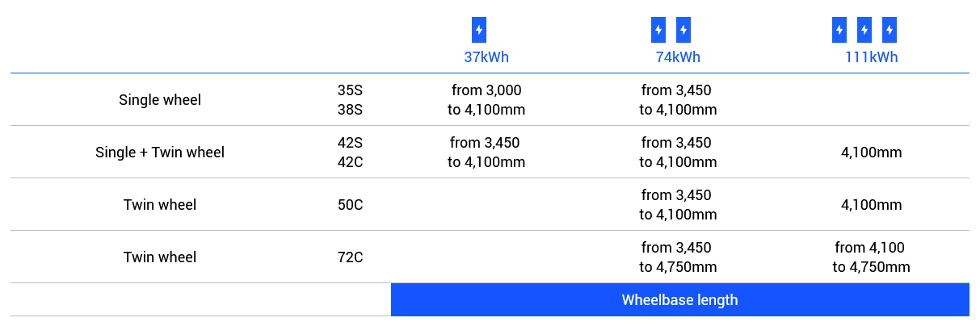Click the 74kWh wheelbase cell for 72C
Viewport: 980px width, 326px height.
(678, 257)
